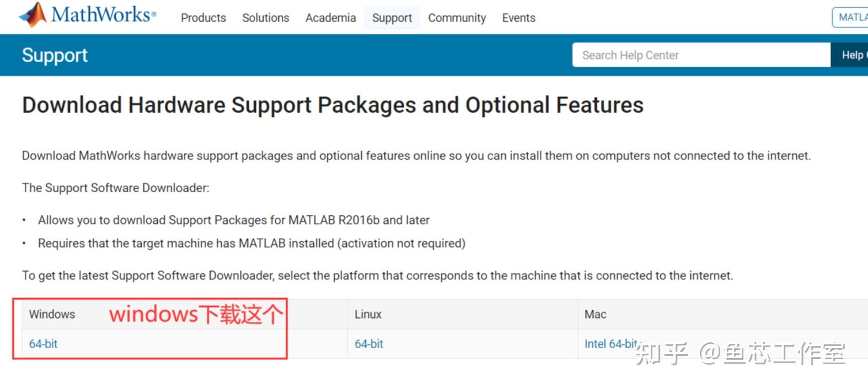Click the Windows column header
Screen dimensions: 868x389
[x=52, y=314]
